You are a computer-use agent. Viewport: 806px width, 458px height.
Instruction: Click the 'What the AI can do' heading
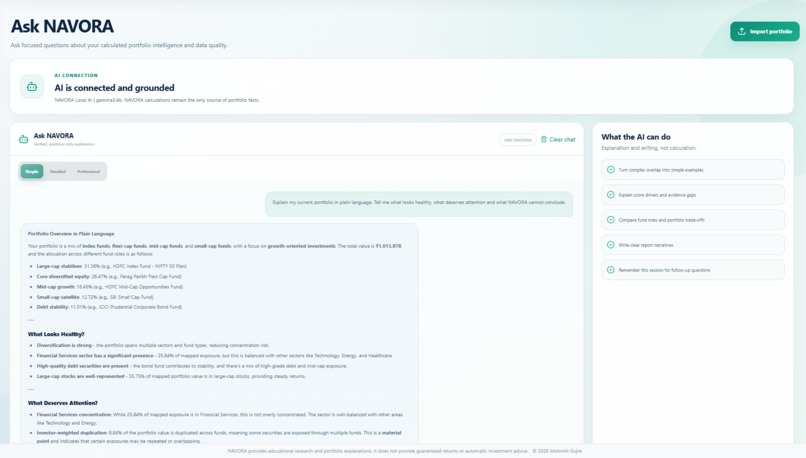tap(636, 137)
